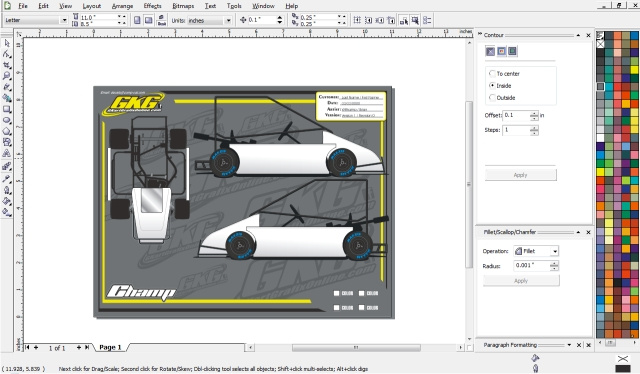This screenshot has height=374, width=640.
Task: Select the Shape tool in toolbox
Action: (x=7, y=54)
